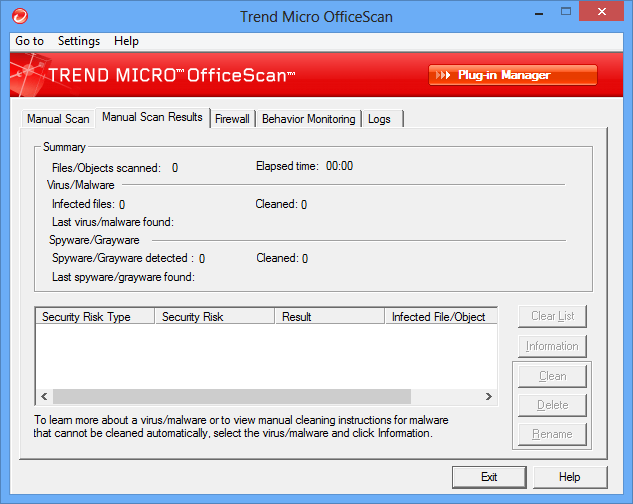
Task: Open the Go to menu
Action: (x=29, y=41)
